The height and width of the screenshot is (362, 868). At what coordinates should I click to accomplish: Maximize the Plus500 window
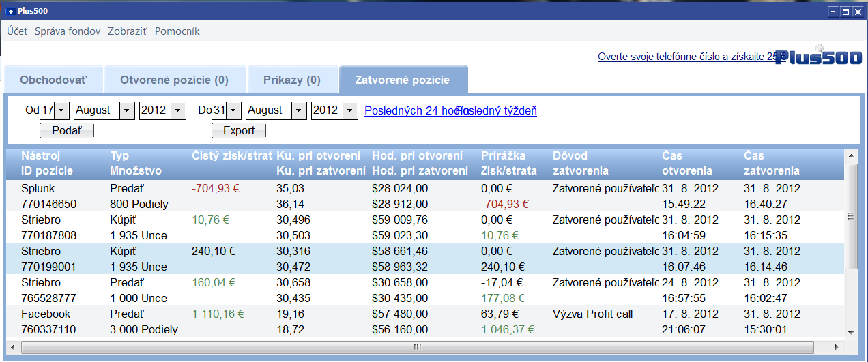[x=845, y=12]
